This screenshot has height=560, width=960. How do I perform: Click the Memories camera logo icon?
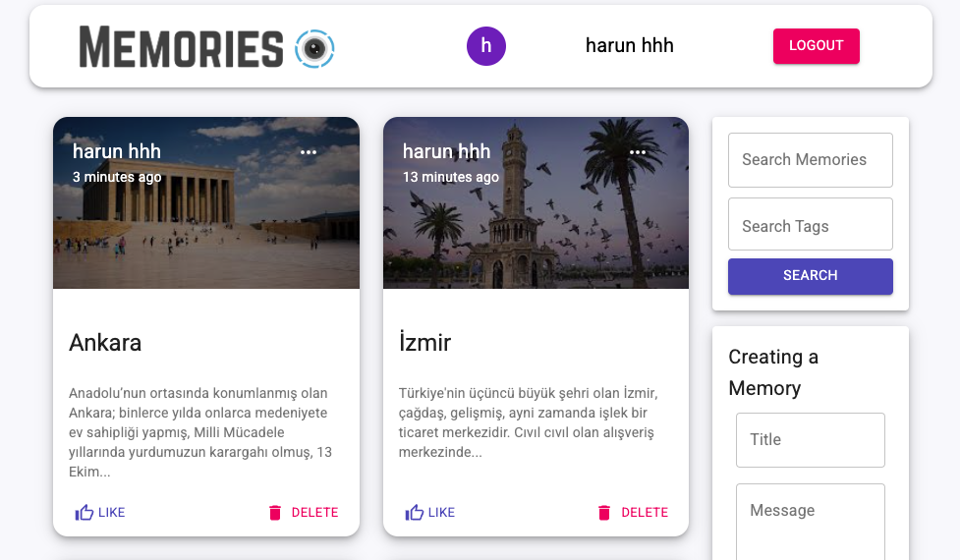coord(314,47)
